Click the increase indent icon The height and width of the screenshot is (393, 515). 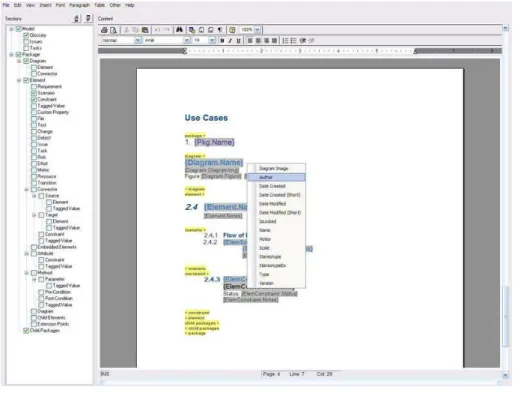click(x=303, y=41)
